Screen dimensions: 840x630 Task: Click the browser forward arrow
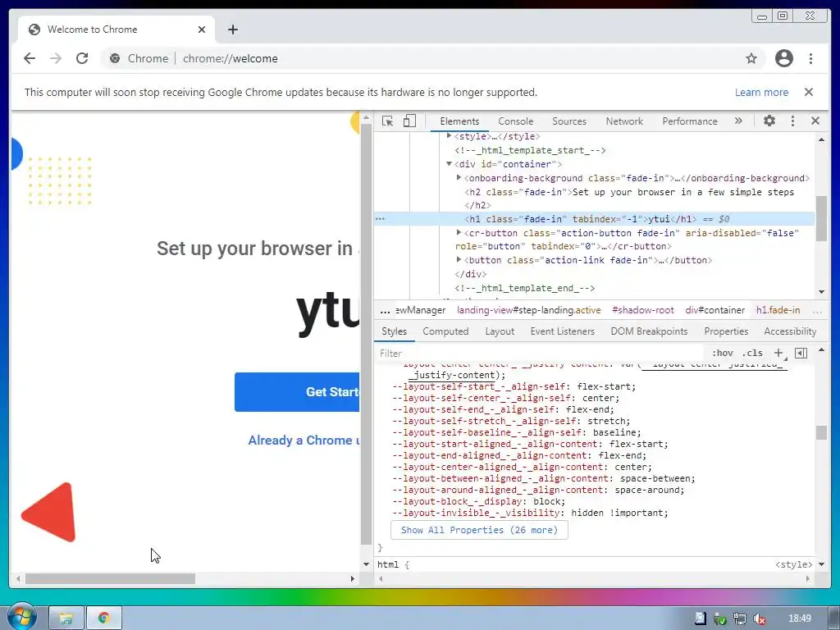(56, 58)
